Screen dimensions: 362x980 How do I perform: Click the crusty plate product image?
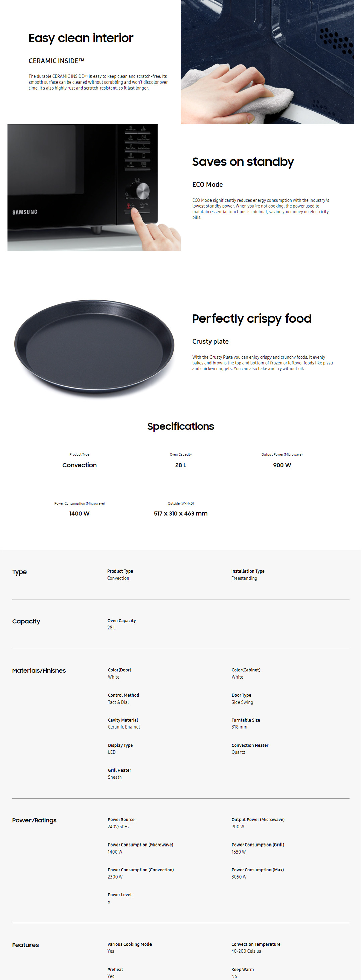(94, 347)
